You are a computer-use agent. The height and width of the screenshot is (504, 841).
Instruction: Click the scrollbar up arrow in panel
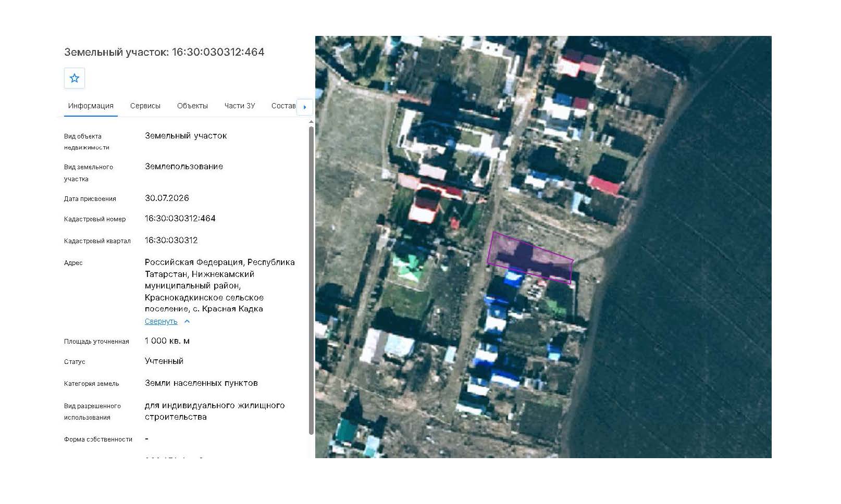point(311,122)
